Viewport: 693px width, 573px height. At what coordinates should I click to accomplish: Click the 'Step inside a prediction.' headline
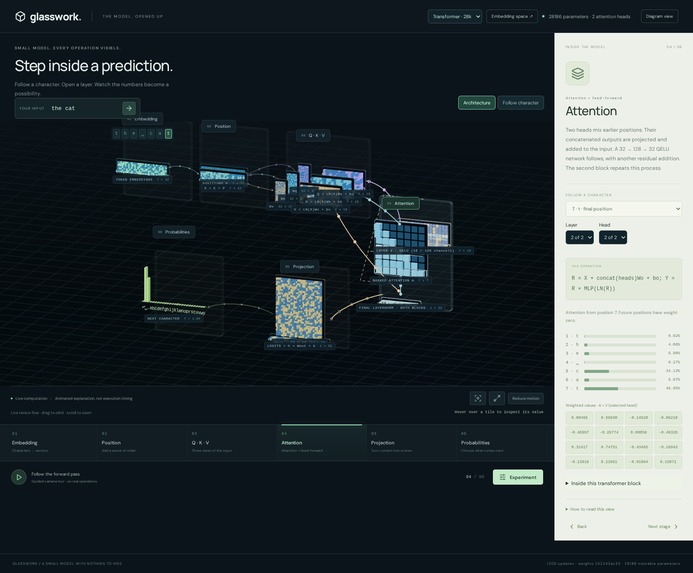tap(94, 66)
